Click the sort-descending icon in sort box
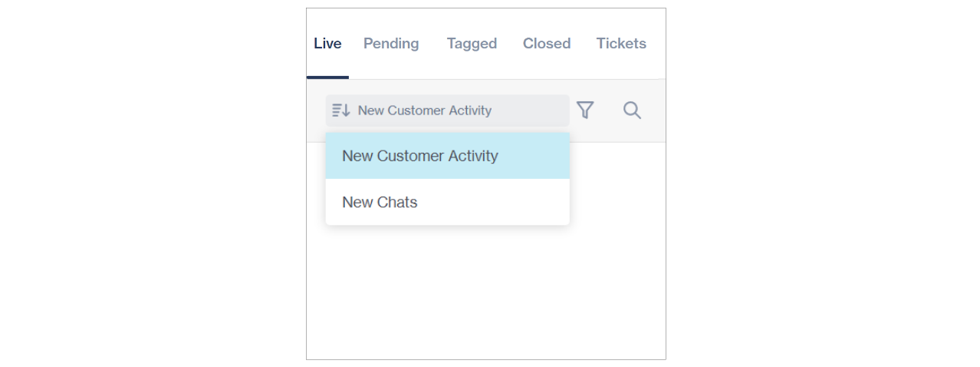The width and height of the screenshot is (980, 367). coord(341,111)
